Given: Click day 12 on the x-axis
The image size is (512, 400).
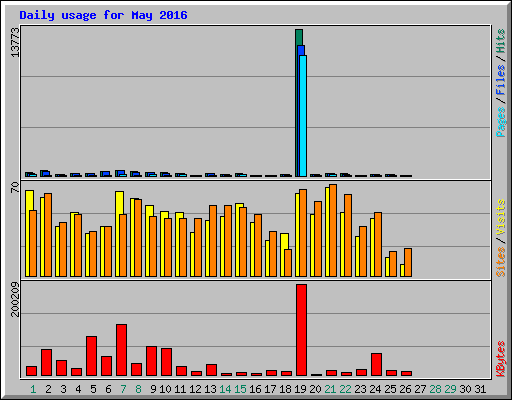Looking at the screenshot, I should click(195, 389).
